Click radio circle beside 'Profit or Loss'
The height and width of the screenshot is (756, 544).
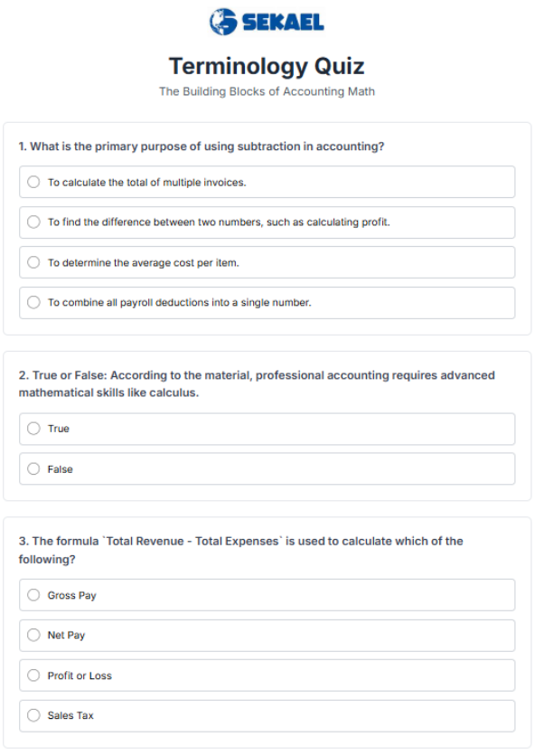click(x=33, y=676)
